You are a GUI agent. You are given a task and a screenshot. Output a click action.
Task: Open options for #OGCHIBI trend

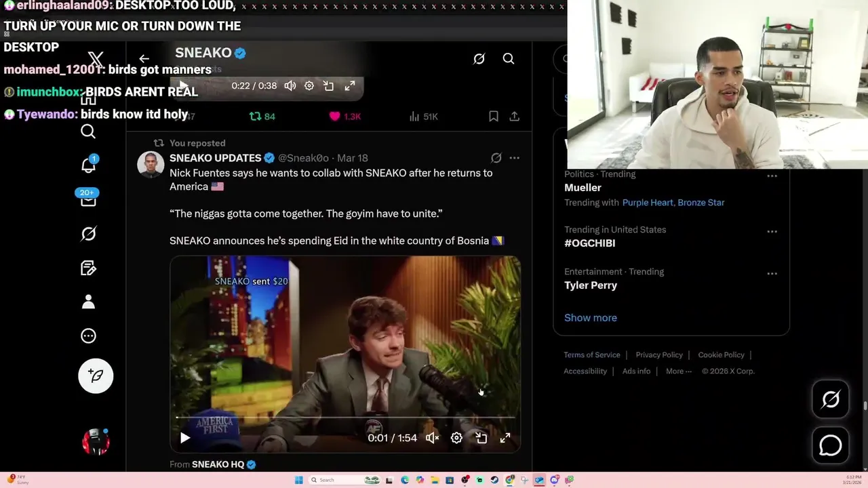(x=772, y=231)
